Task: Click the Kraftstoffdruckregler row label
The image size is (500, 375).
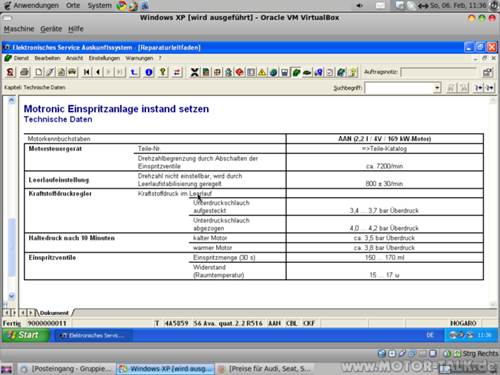Action: [x=60, y=194]
